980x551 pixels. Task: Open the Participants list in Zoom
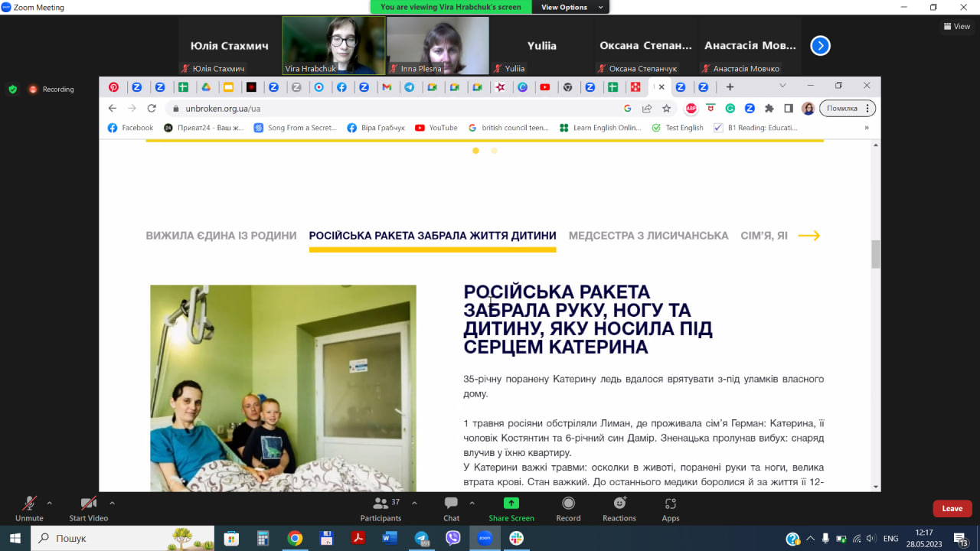[381, 507]
